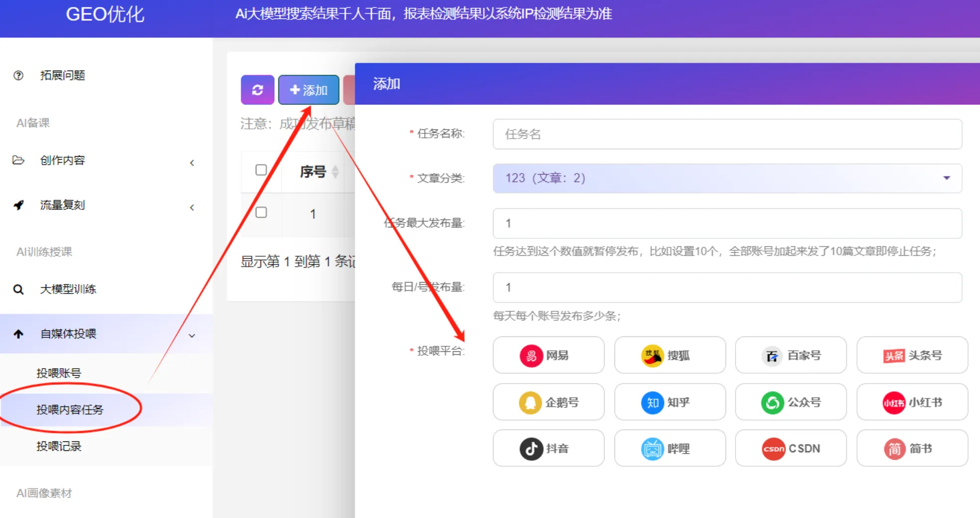Select the 投喂内容任务 submenu item
This screenshot has height=518, width=980.
(x=70, y=410)
